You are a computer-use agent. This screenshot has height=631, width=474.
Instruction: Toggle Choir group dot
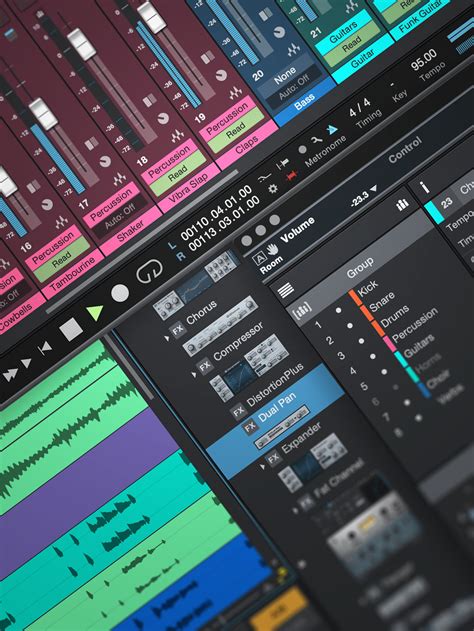(407, 402)
